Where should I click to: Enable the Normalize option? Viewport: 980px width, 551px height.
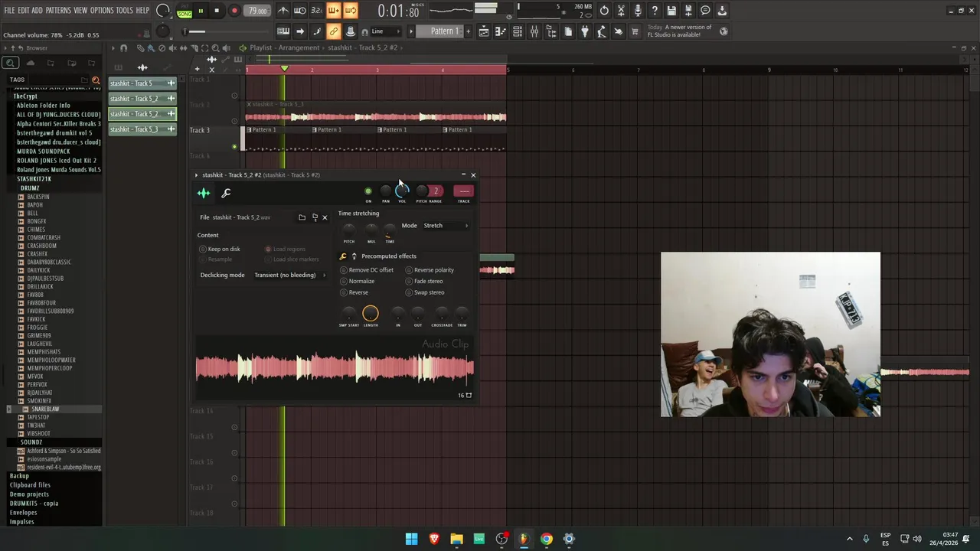point(358,282)
